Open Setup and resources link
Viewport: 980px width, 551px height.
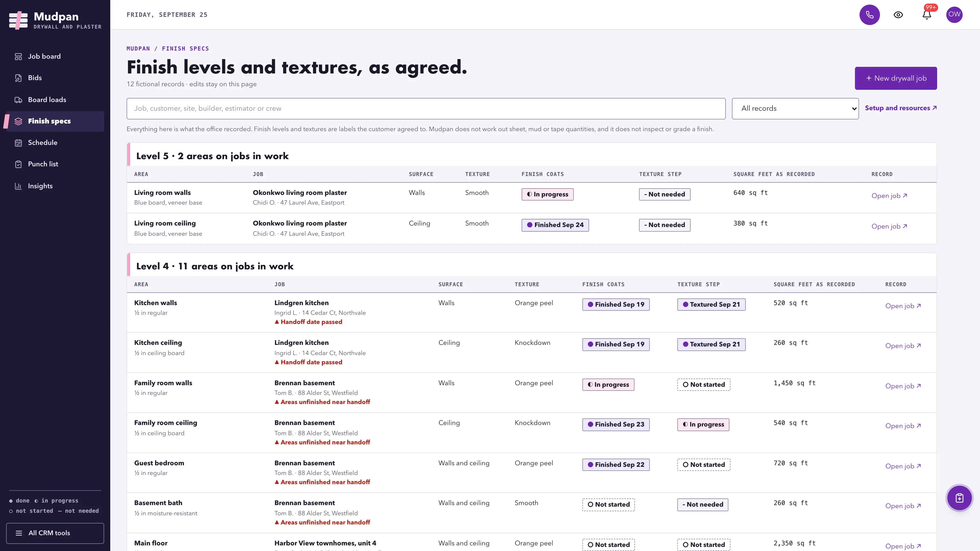(x=900, y=108)
